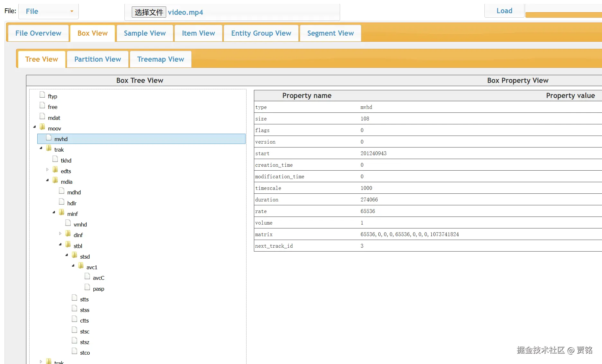Click the Property name column header
This screenshot has height=364, width=602.
tap(307, 95)
